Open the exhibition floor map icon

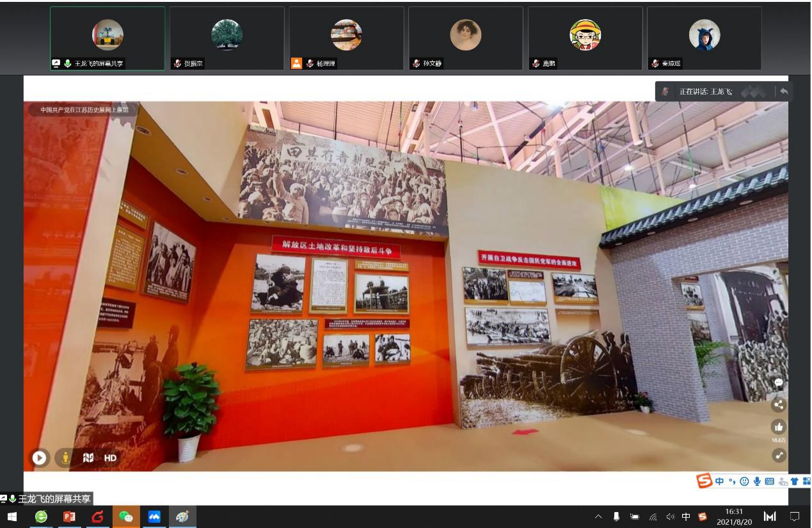click(x=88, y=458)
